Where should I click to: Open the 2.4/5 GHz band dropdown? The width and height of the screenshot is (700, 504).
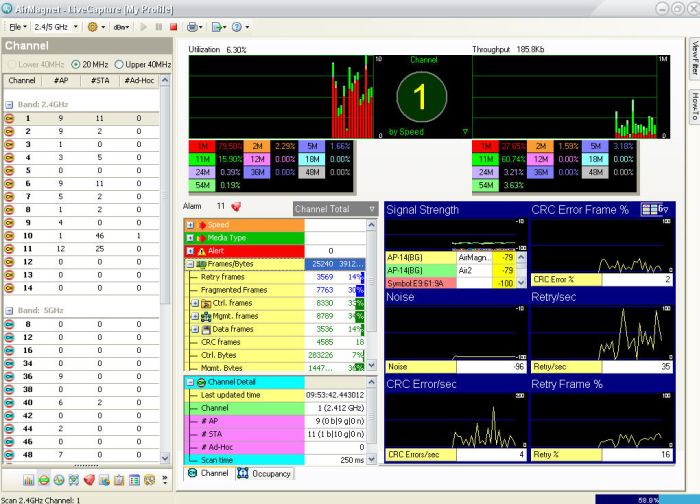56,27
